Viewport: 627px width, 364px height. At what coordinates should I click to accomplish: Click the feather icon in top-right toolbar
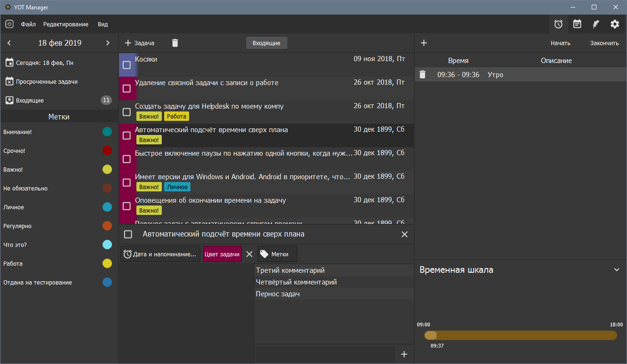pos(596,24)
